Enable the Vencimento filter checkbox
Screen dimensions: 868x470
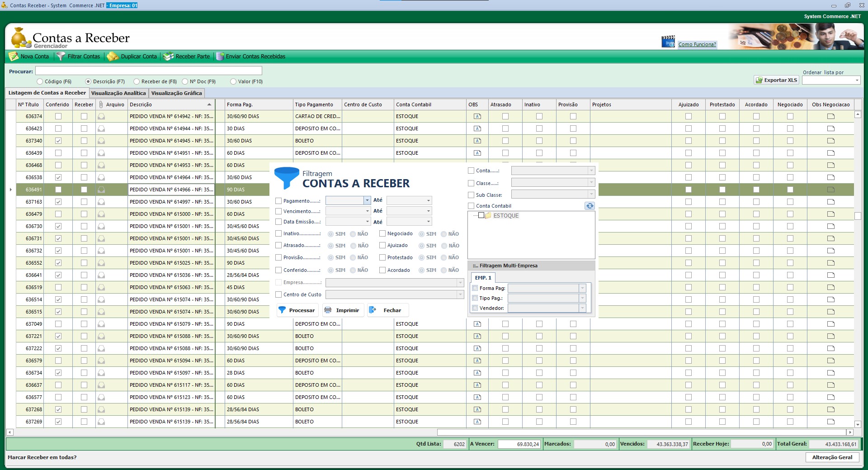(x=278, y=211)
